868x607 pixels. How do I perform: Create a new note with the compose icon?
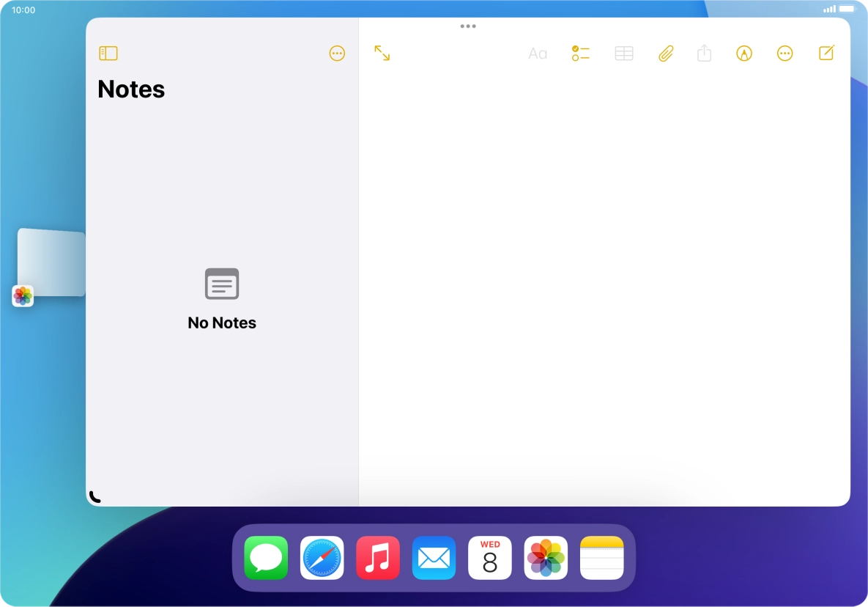[826, 53]
